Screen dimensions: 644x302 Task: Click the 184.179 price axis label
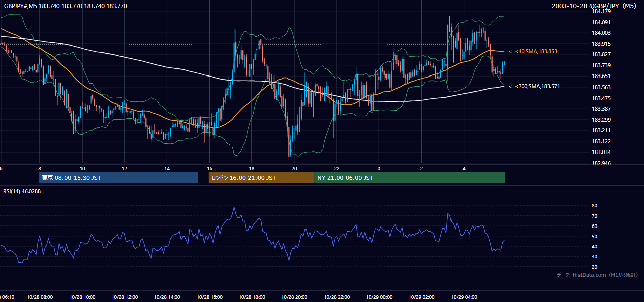[x=601, y=11]
